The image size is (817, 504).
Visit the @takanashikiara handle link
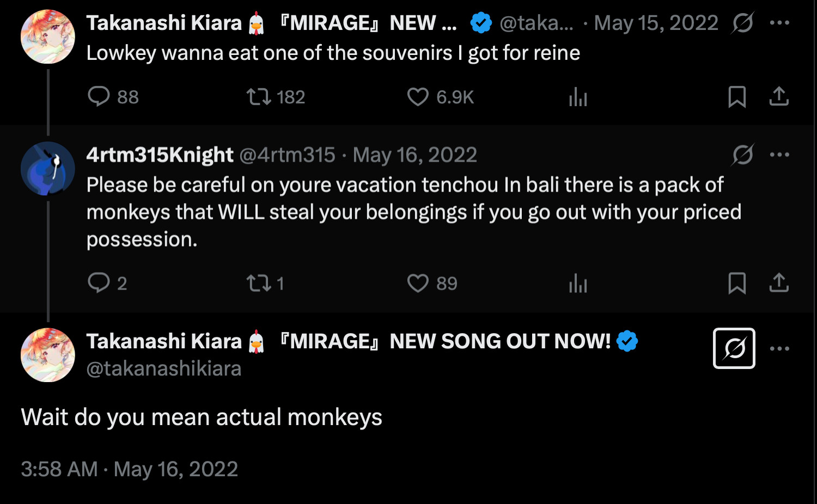coord(163,369)
